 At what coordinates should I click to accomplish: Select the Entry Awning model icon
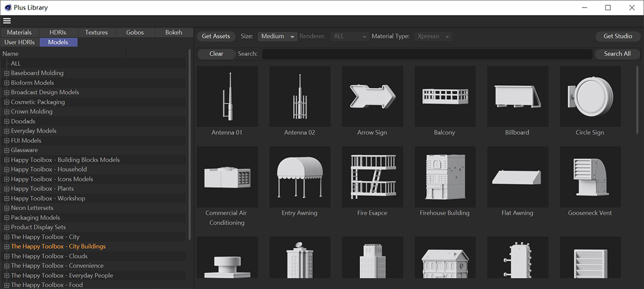point(299,177)
